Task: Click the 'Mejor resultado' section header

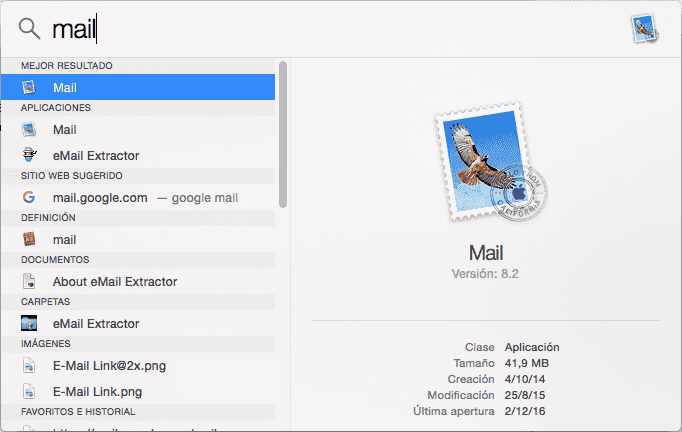Action: tap(67, 66)
